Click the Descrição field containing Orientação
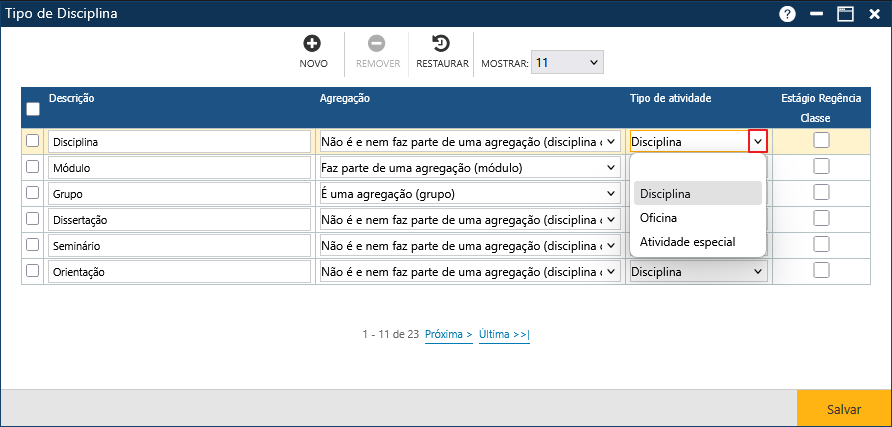This screenshot has height=427, width=892. (x=180, y=272)
